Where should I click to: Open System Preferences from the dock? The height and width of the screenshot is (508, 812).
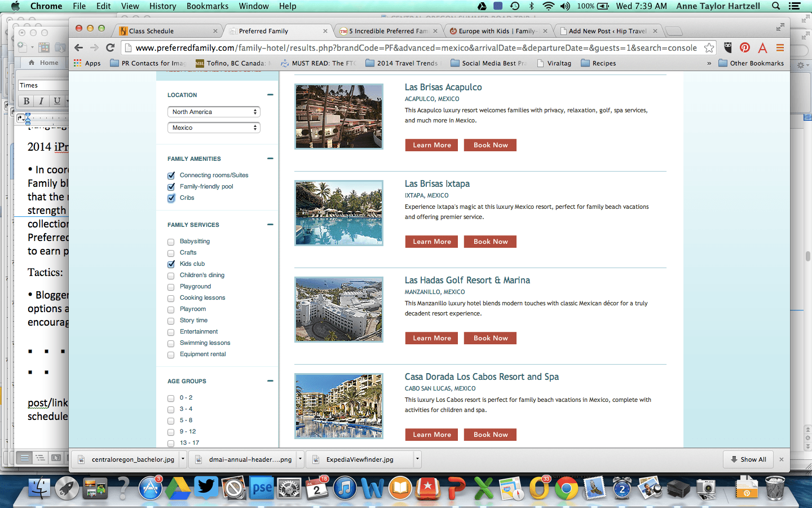[290, 488]
